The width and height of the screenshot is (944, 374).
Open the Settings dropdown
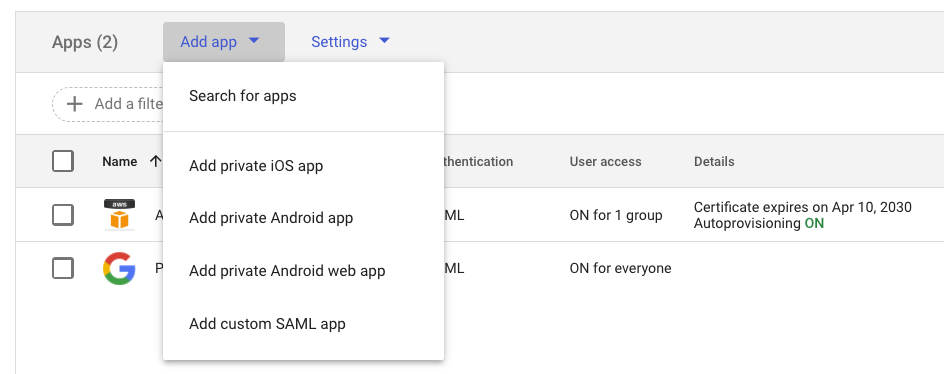pos(350,42)
